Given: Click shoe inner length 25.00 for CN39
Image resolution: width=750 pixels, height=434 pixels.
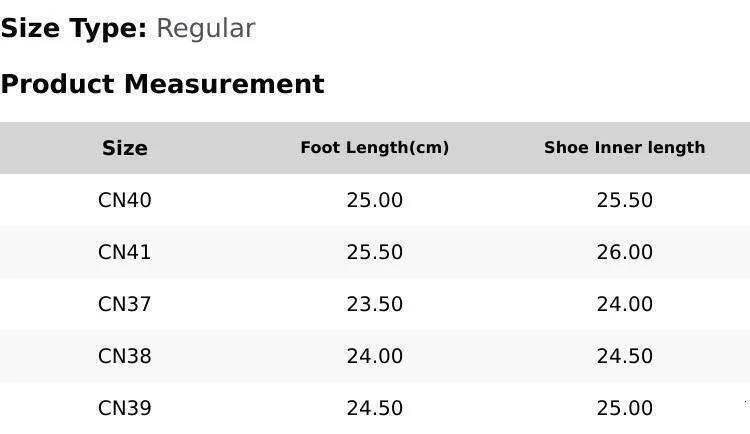Looking at the screenshot, I should pyautogui.click(x=624, y=408).
